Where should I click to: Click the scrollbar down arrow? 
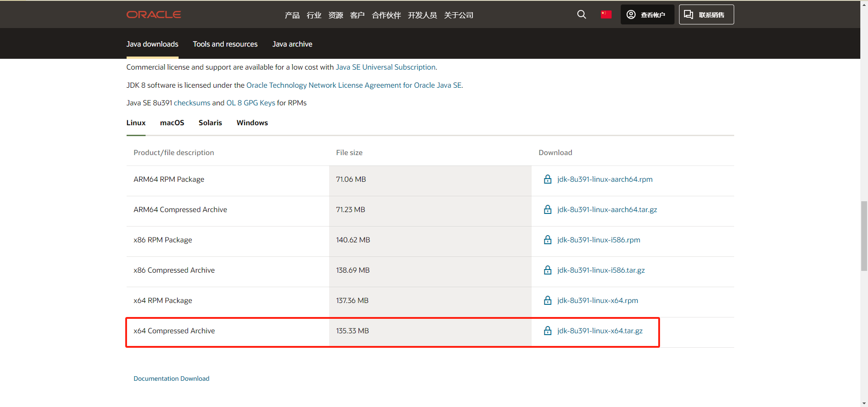[864, 403]
